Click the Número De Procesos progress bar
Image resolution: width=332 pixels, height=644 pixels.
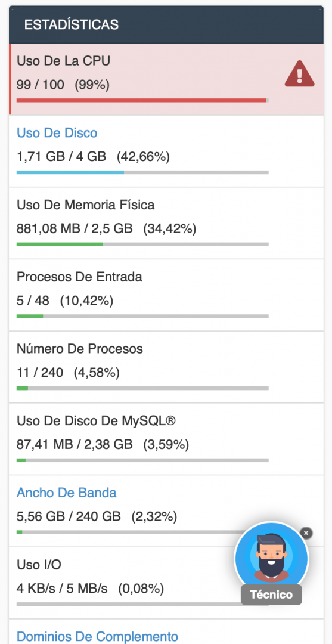[142, 388]
